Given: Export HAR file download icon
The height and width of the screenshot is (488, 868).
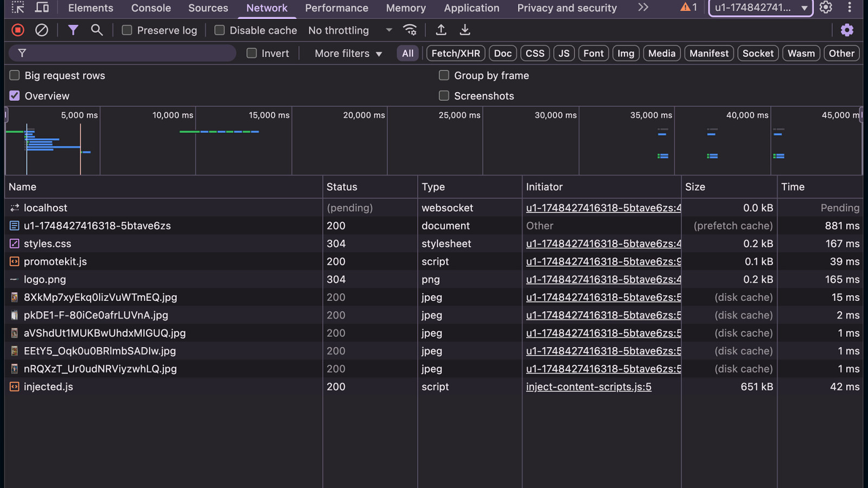Looking at the screenshot, I should click(465, 30).
